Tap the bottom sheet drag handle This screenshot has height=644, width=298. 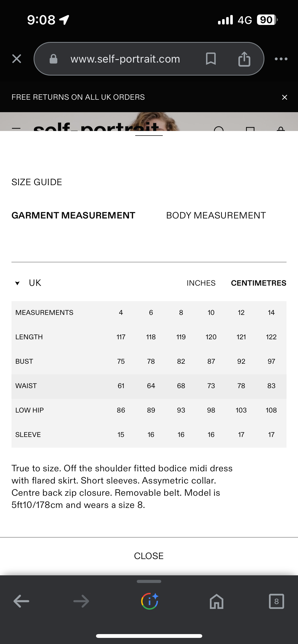(x=149, y=581)
